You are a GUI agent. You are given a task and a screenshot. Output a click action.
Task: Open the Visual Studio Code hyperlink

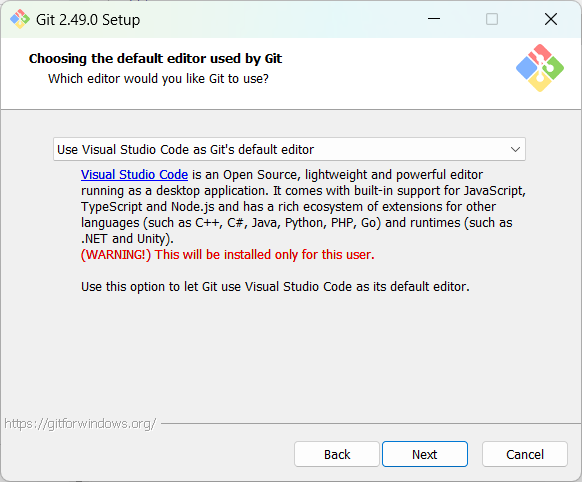pyautogui.click(x=134, y=174)
